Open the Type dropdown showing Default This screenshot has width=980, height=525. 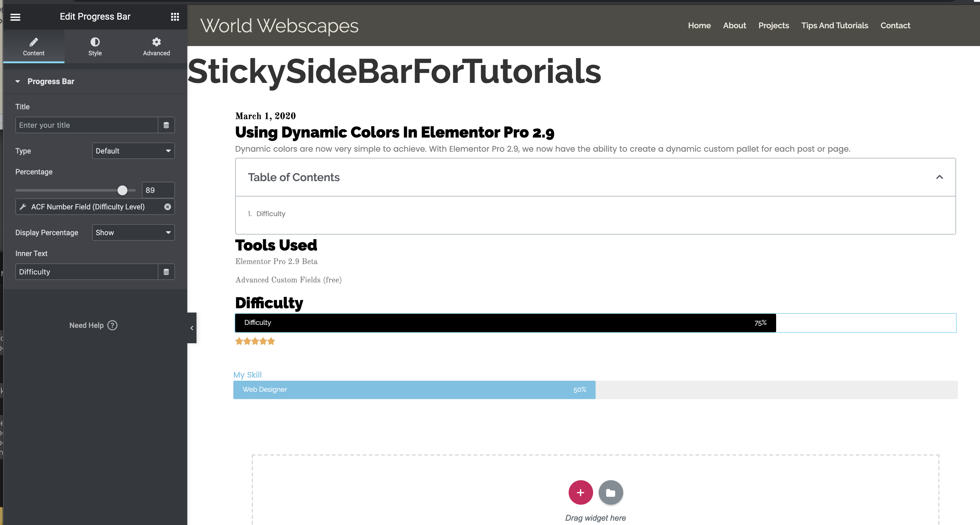[x=133, y=151]
